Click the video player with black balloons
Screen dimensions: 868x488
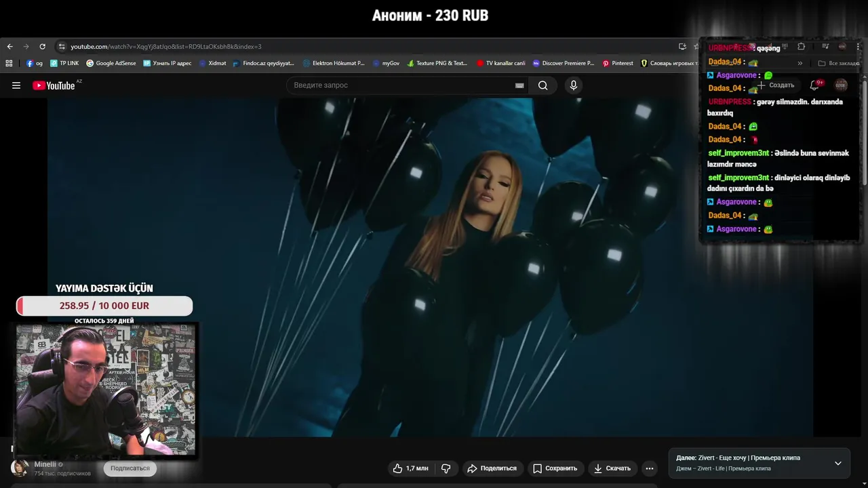tap(430, 267)
